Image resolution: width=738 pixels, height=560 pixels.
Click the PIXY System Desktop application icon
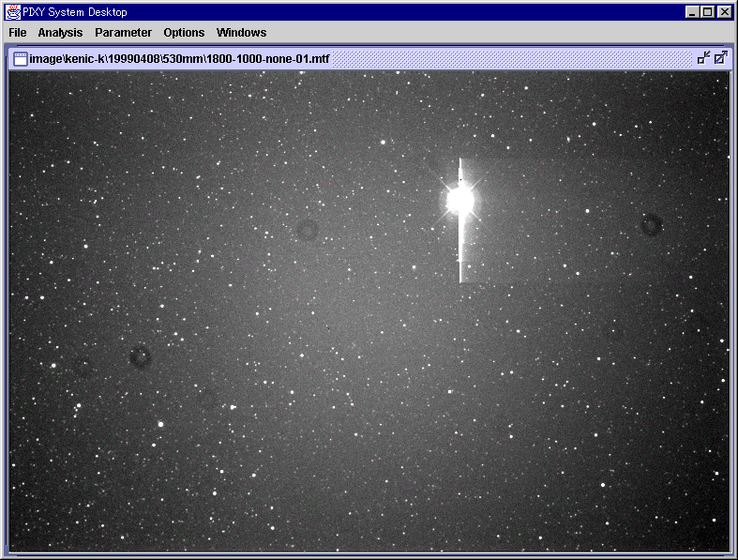[13, 12]
